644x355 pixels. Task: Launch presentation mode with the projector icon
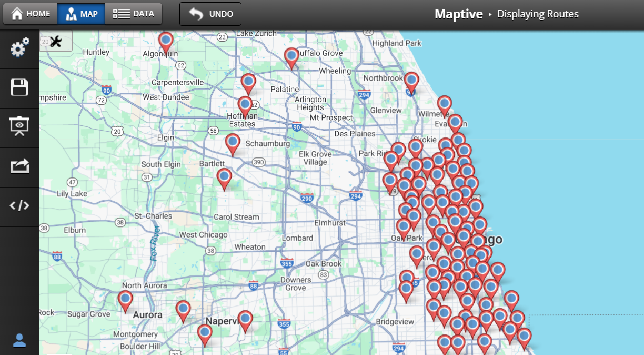19,127
